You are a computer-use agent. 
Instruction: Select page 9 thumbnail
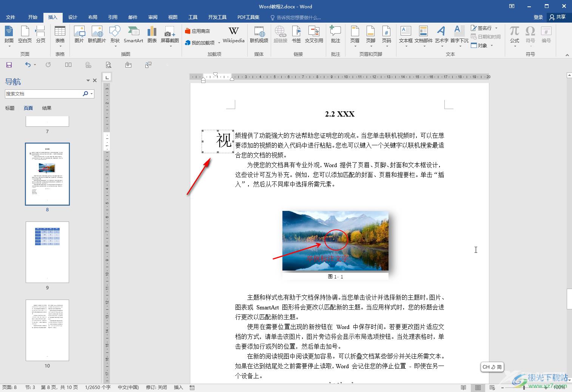(47, 252)
